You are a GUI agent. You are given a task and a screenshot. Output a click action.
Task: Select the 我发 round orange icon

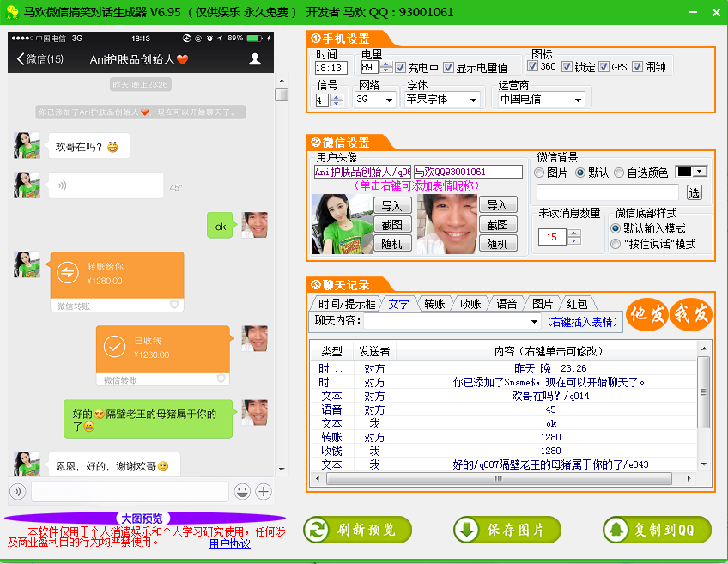(x=691, y=315)
